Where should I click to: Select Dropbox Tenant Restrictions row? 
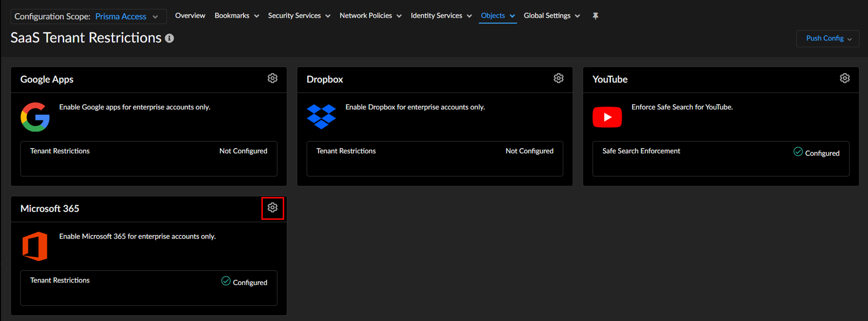click(x=435, y=159)
